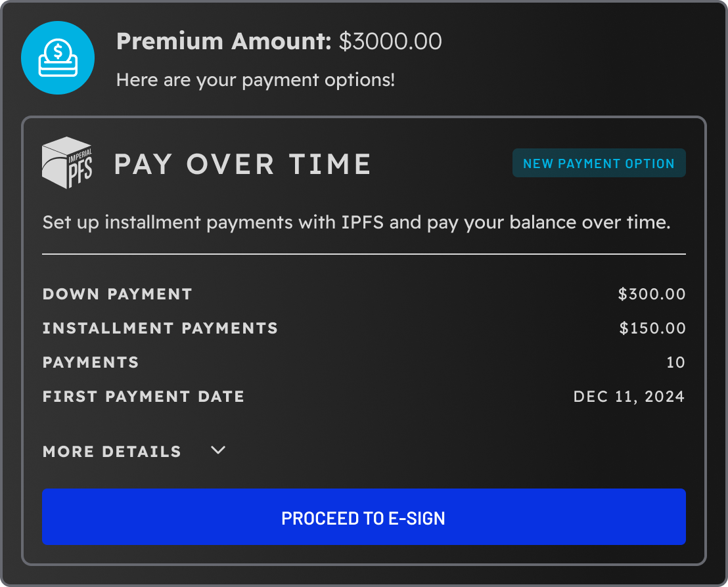Image resolution: width=728 pixels, height=587 pixels.
Task: Click the circular cyan avatar icon
Action: [x=58, y=58]
